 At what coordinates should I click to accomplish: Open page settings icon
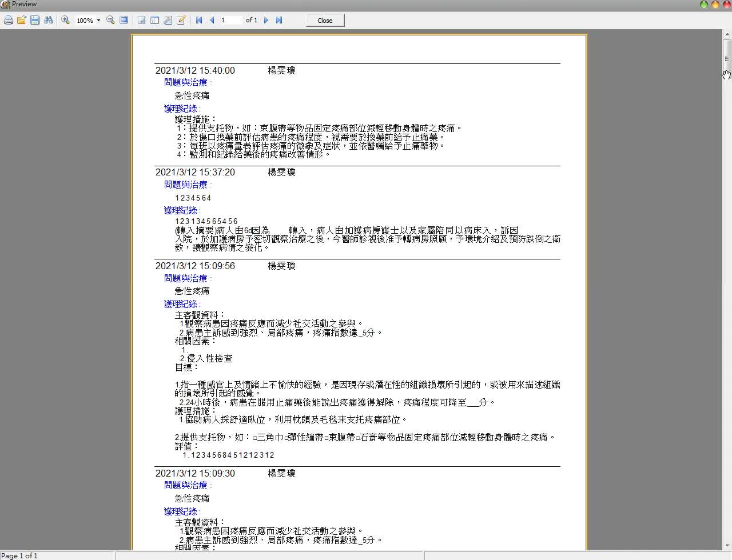(168, 20)
